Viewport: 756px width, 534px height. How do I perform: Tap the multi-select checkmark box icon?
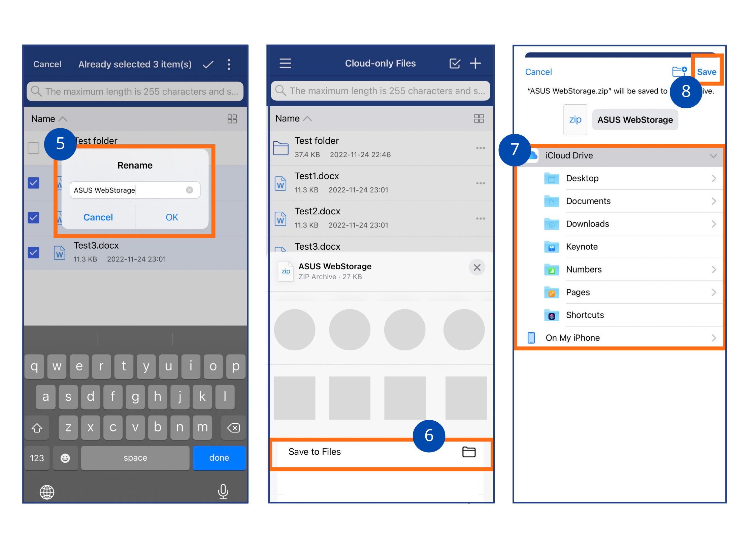click(455, 63)
